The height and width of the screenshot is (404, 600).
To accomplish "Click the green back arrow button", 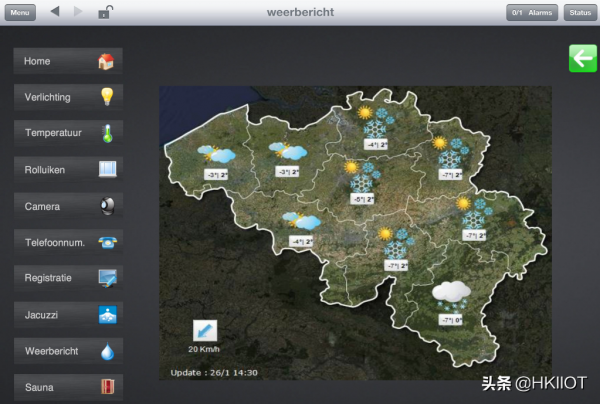I will coord(582,58).
